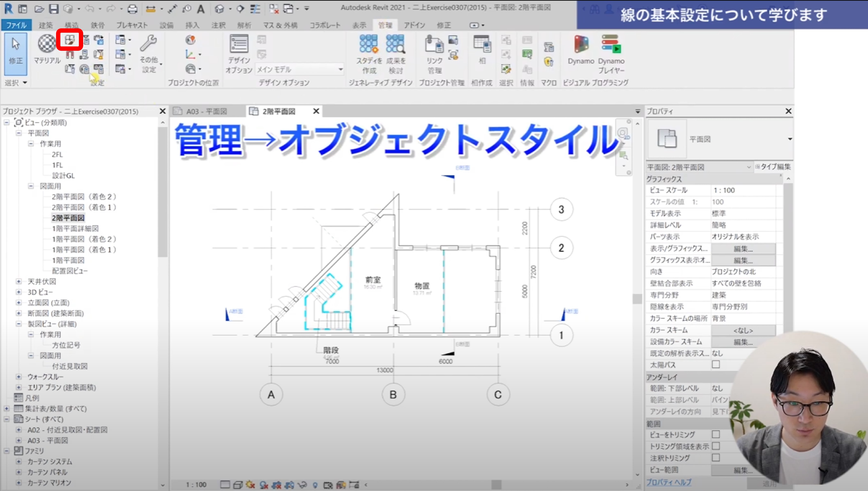Check the ビューをトリミング checkbox
Screen dimensions: 868x491
tap(716, 434)
